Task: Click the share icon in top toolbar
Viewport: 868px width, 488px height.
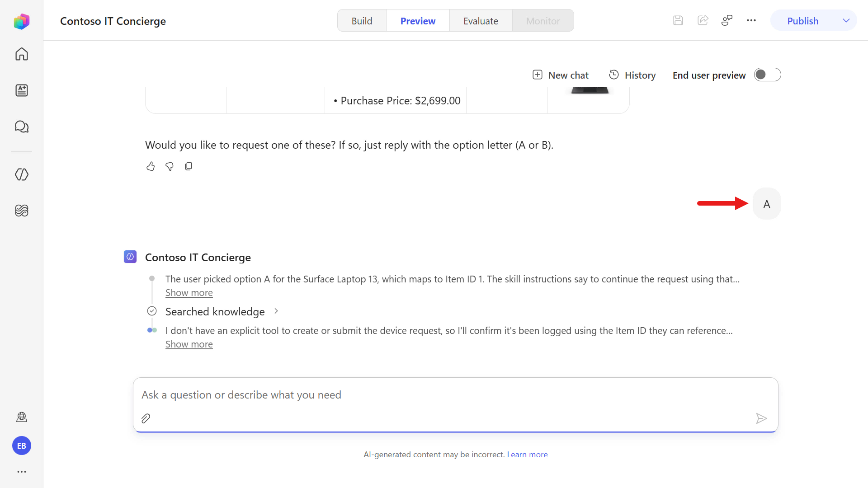Action: point(703,20)
